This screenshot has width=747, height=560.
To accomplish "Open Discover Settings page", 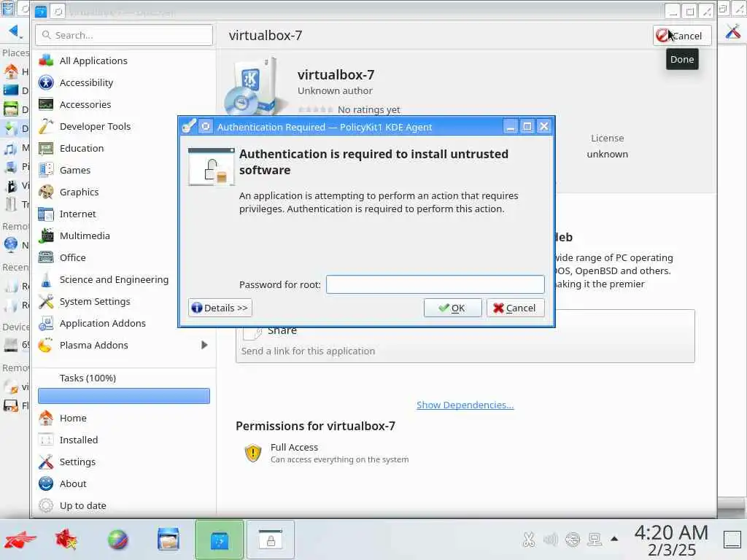I will click(x=124, y=462).
